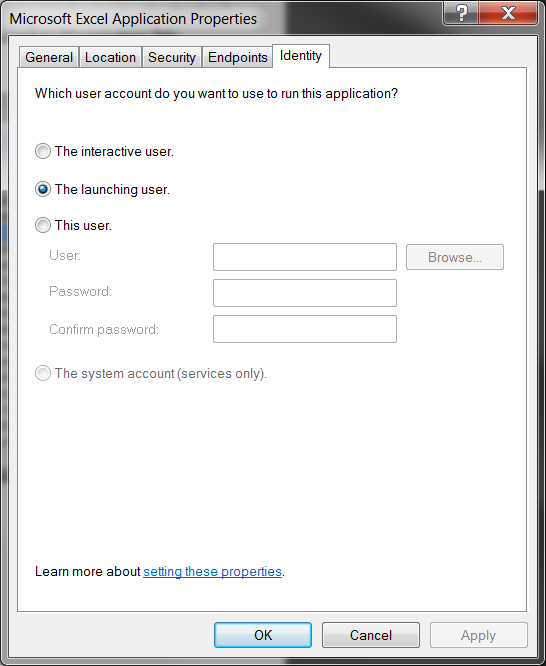Image resolution: width=546 pixels, height=666 pixels.
Task: Click the Apply button
Action: pos(478,635)
